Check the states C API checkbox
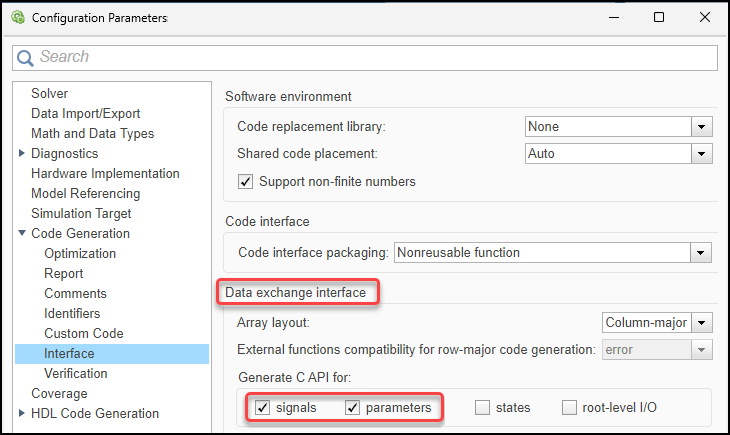 [483, 408]
